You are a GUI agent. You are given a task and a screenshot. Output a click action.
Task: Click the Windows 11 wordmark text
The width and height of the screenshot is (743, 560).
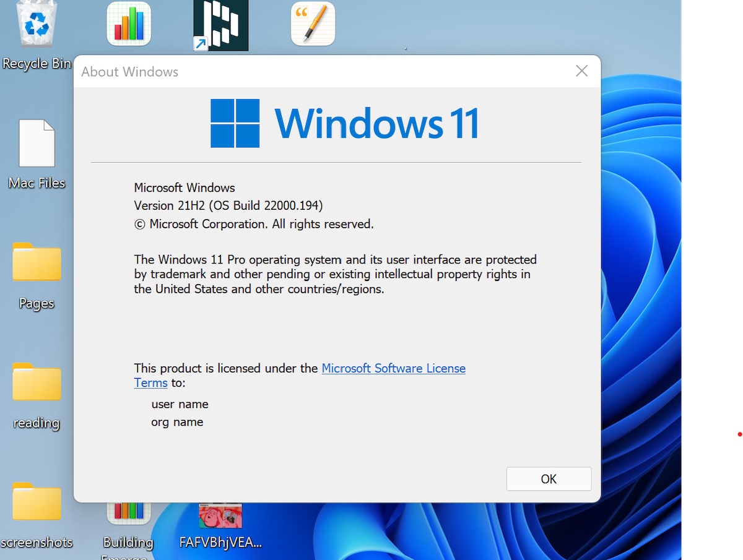click(378, 123)
